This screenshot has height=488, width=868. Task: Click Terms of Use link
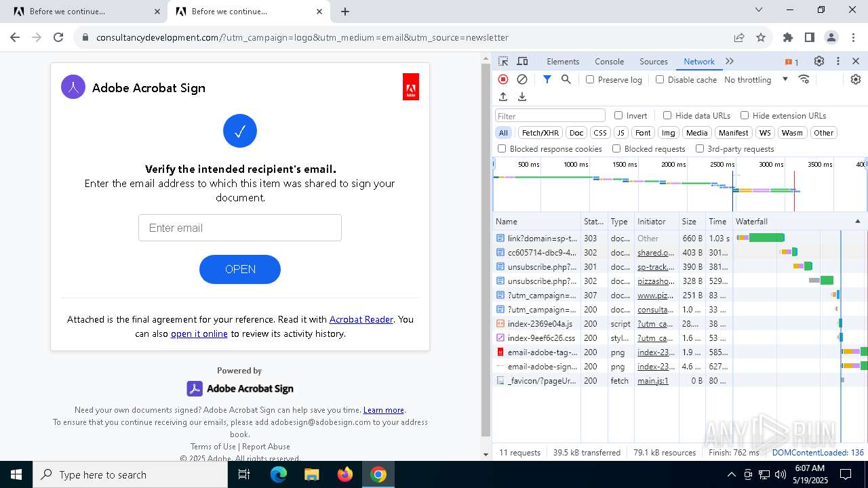tap(213, 447)
